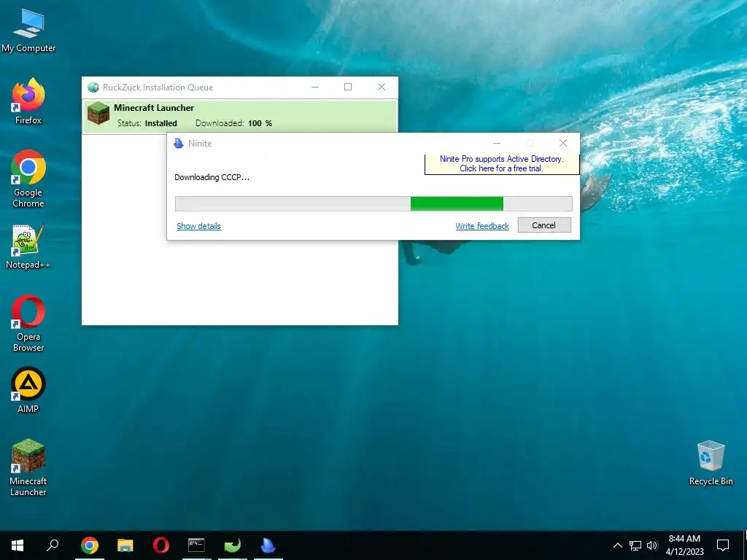
Task: Click the Windows Start button
Action: (18, 545)
